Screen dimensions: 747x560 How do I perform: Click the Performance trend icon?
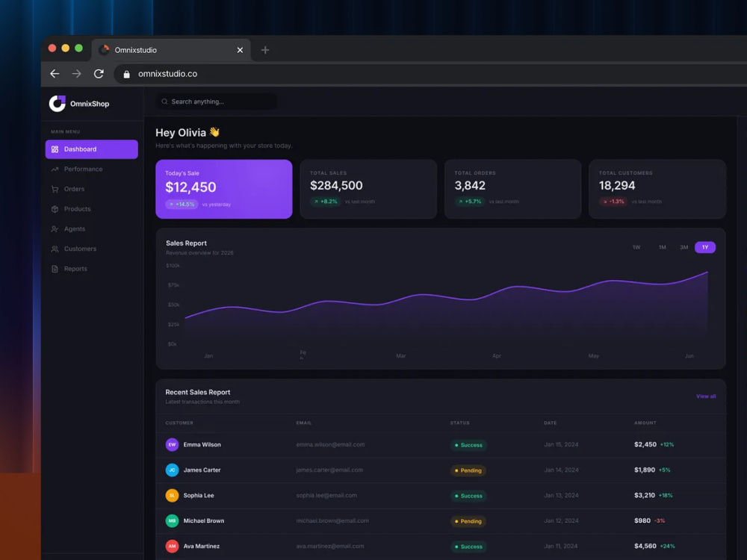coord(55,169)
